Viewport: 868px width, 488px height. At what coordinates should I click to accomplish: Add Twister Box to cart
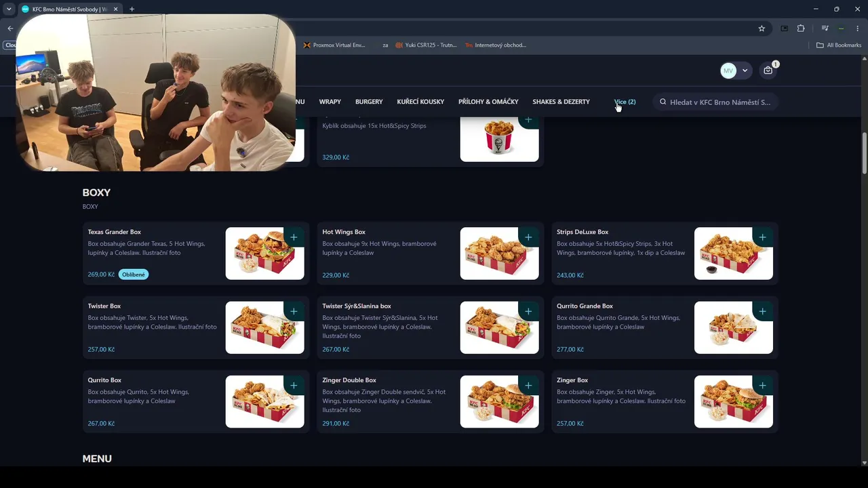[x=294, y=311]
